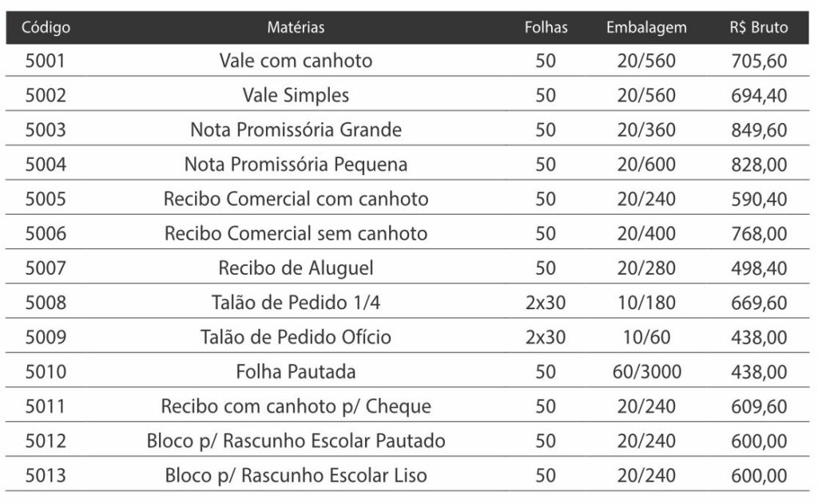Click code 5013 cell
Image resolution: width=818 pixels, height=504 pixels.
click(x=46, y=476)
